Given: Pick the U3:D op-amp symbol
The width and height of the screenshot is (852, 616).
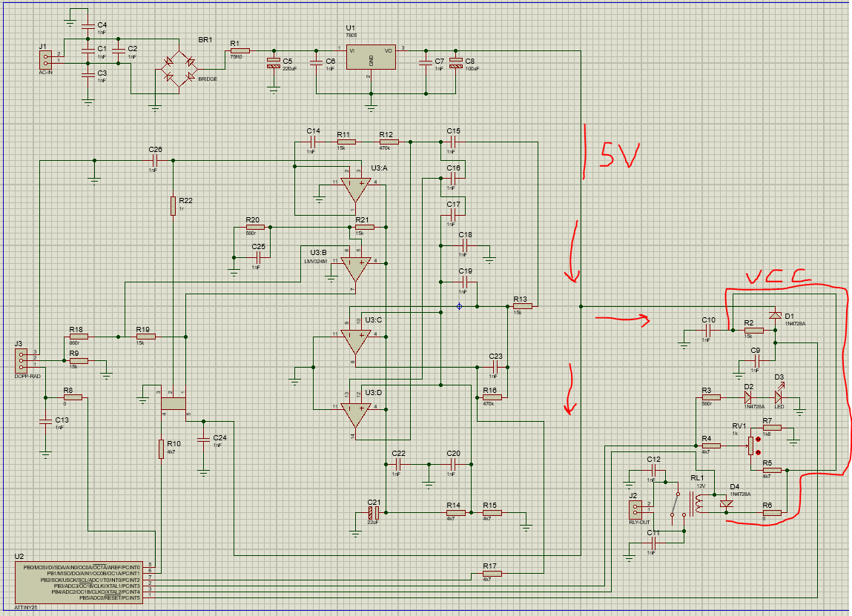Looking at the screenshot, I should 356,415.
